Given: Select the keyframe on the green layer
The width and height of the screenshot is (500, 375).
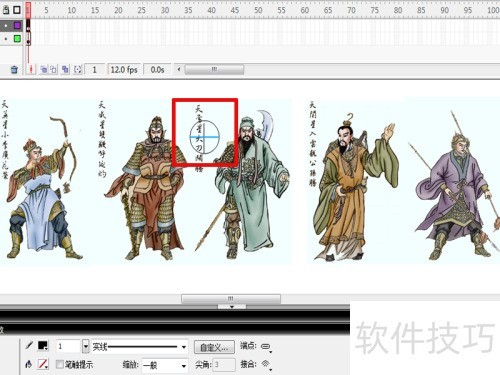Looking at the screenshot, I should click(28, 39).
